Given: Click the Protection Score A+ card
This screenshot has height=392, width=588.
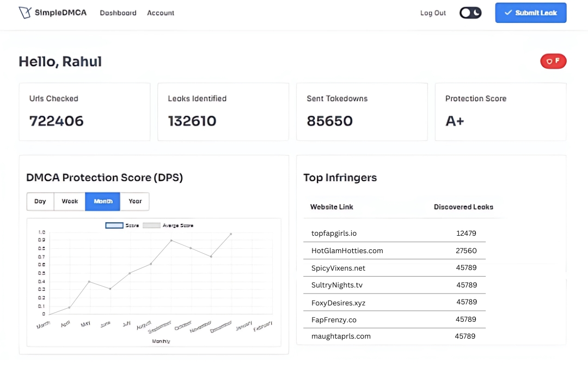Looking at the screenshot, I should 500,112.
